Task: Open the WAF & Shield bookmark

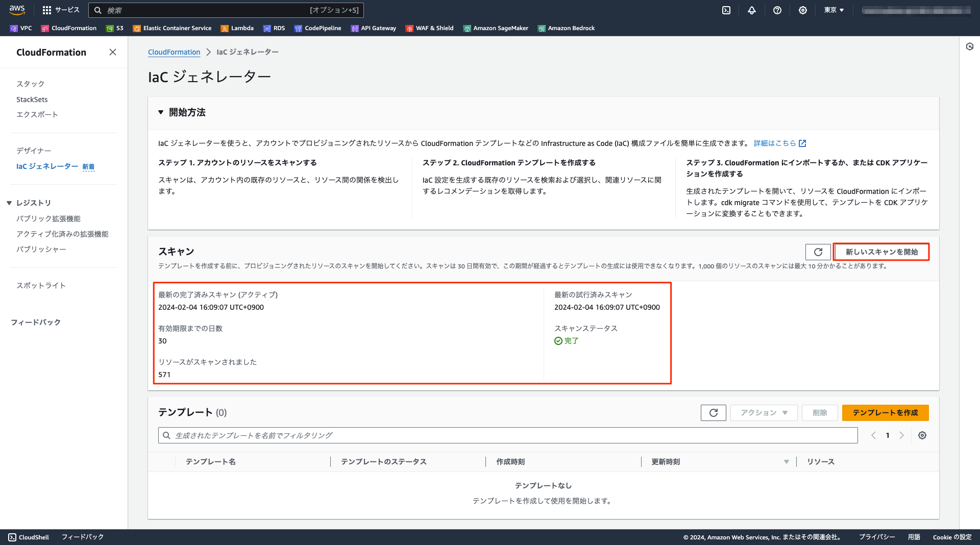Action: 429,28
